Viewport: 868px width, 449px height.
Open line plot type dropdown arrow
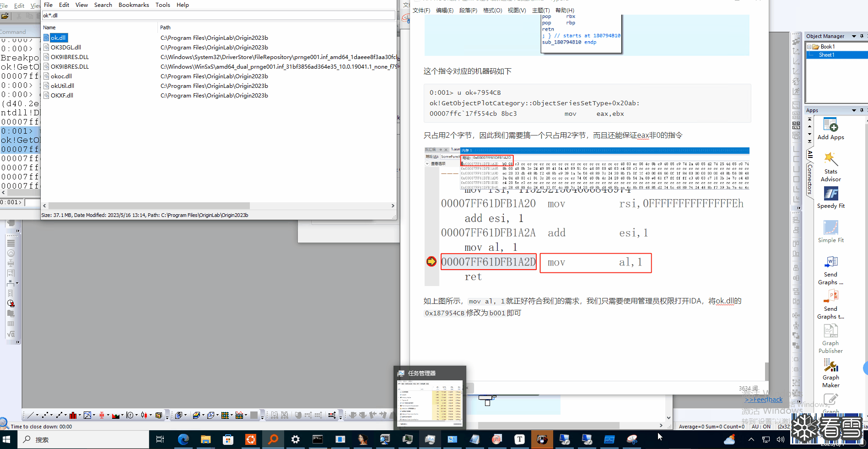(x=37, y=415)
